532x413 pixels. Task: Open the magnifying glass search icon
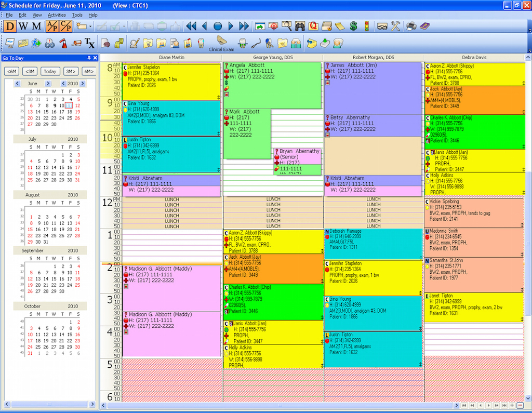pyautogui.click(x=286, y=26)
